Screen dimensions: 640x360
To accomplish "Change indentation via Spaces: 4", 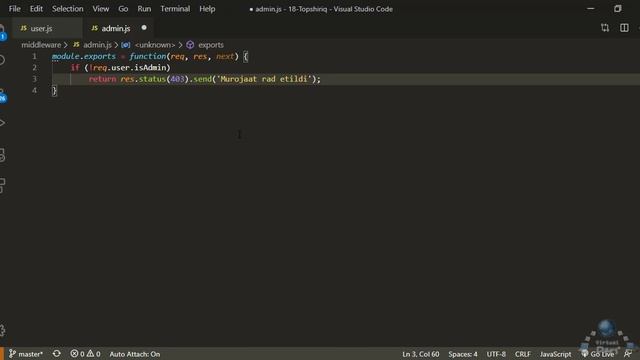I will tap(463, 354).
